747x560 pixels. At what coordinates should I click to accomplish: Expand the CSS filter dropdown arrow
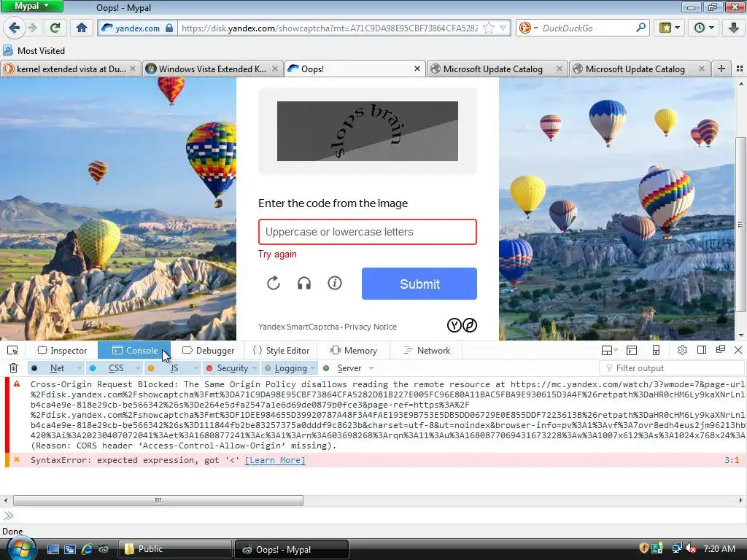[137, 368]
